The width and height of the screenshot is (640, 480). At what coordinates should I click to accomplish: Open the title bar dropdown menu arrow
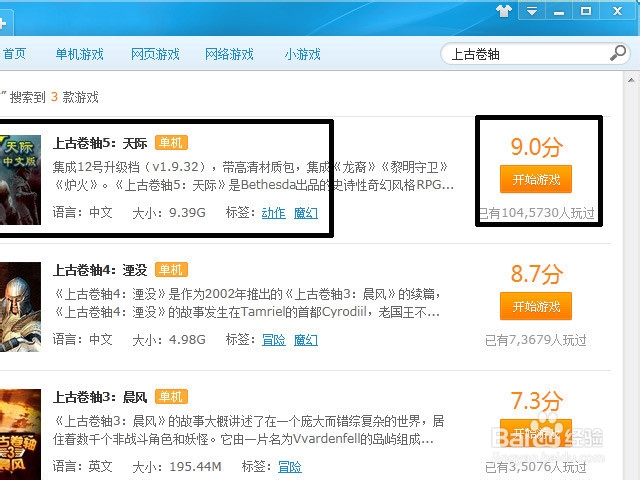click(531, 11)
